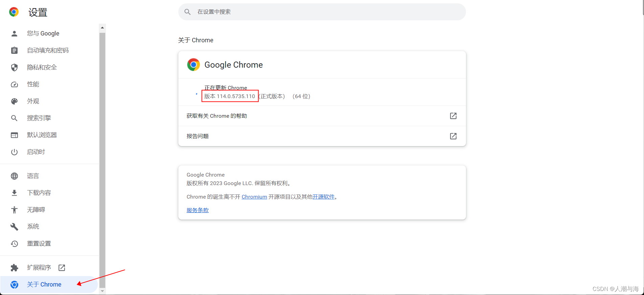Click the Chrome logo beside Google Chrome heading
The width and height of the screenshot is (644, 295).
click(193, 64)
